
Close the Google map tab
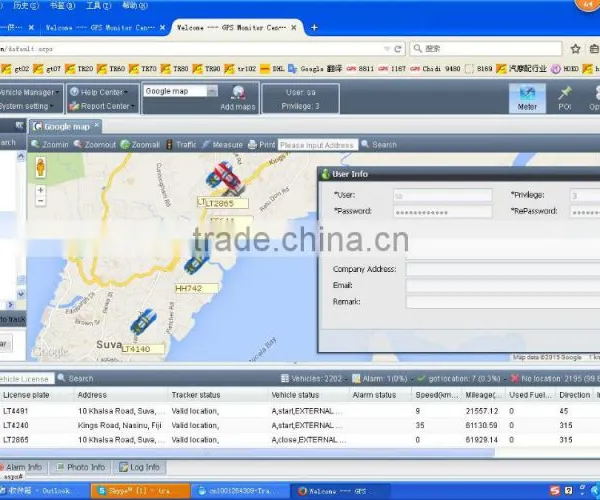point(97,125)
